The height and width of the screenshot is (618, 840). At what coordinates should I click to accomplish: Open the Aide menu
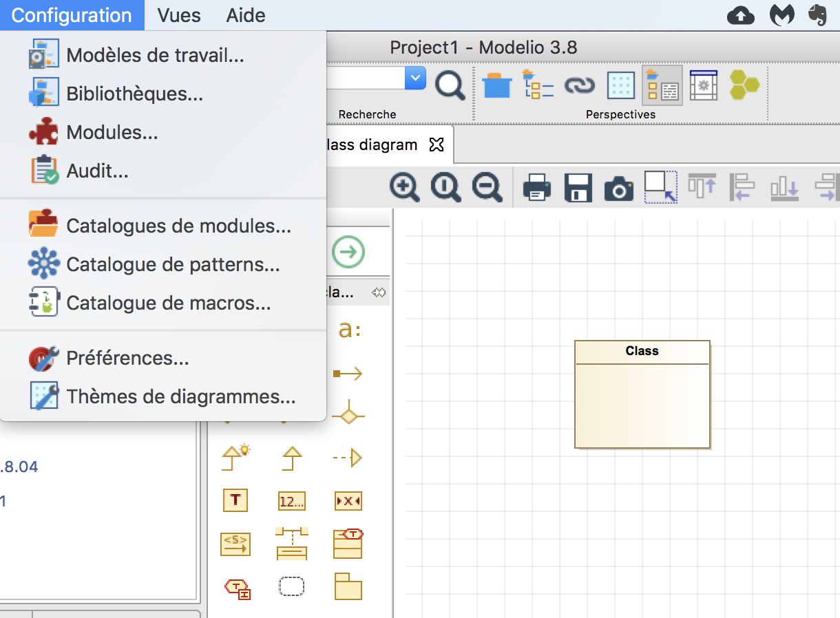[x=246, y=15]
